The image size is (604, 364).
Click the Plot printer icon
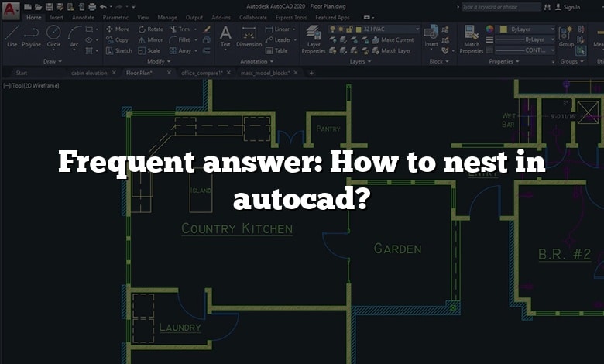pyautogui.click(x=92, y=6)
